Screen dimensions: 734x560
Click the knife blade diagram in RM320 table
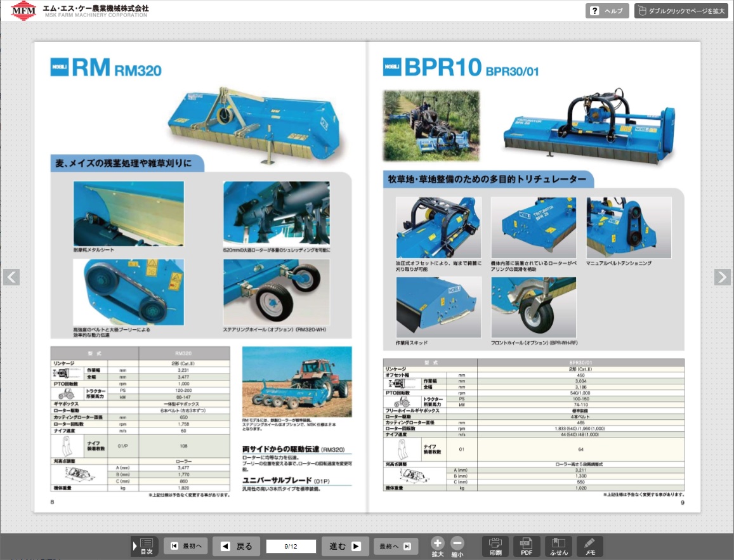tap(67, 446)
